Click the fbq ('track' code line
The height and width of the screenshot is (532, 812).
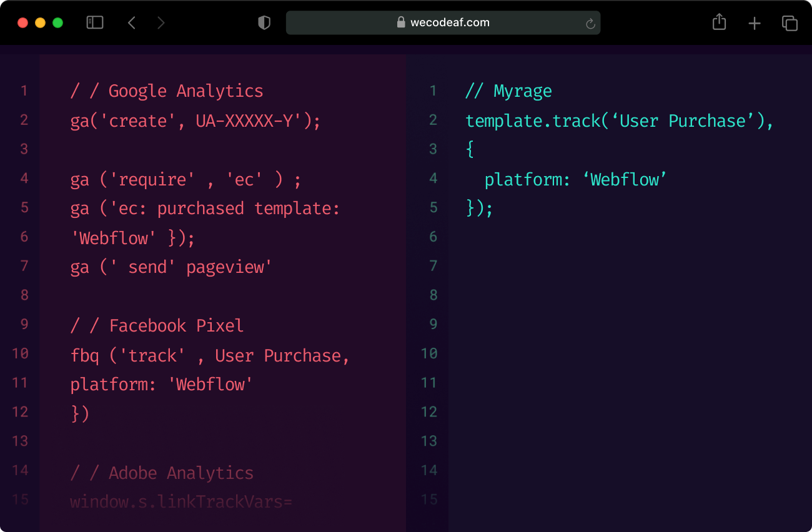(x=209, y=356)
